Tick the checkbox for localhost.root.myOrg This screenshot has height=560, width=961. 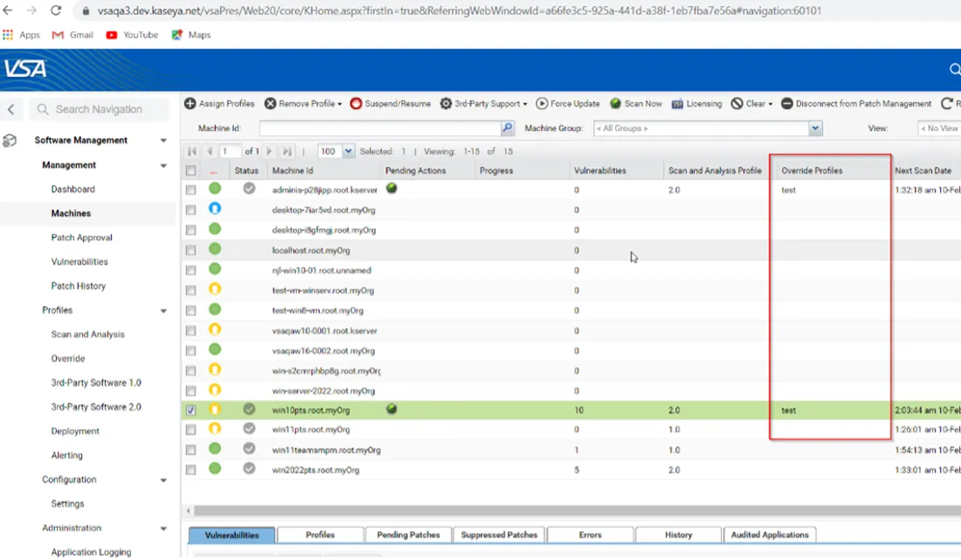(x=191, y=250)
